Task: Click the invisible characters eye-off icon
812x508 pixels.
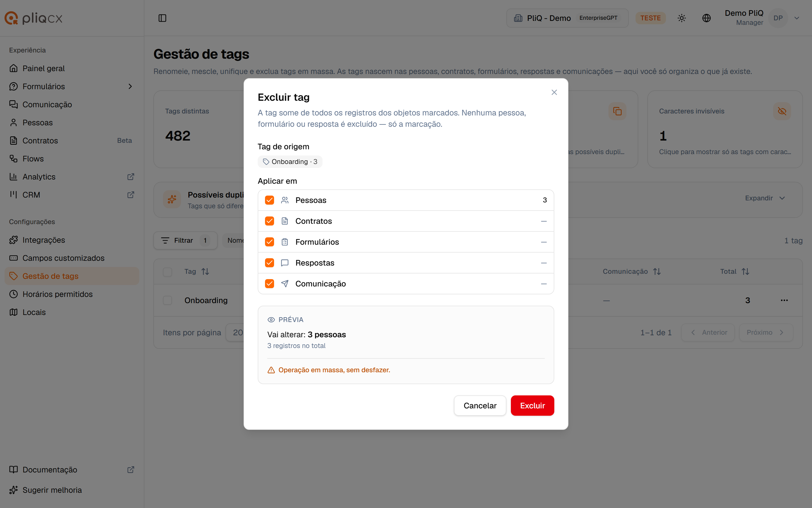Action: 782,111
